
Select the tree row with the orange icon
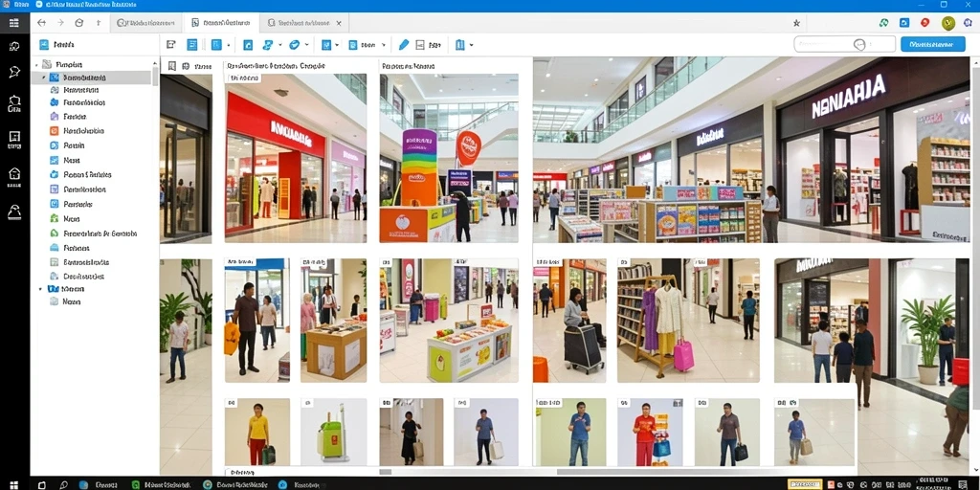point(91,131)
